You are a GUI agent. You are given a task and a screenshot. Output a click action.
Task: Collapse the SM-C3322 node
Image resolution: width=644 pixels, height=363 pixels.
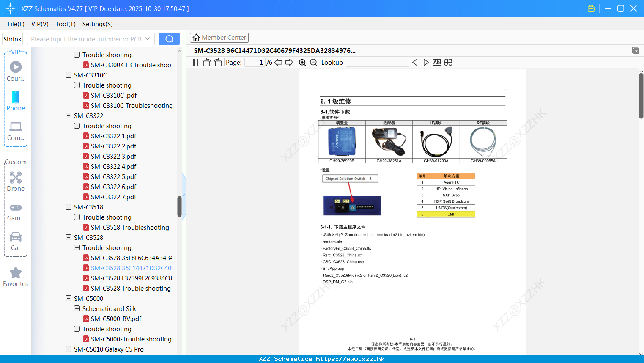69,115
